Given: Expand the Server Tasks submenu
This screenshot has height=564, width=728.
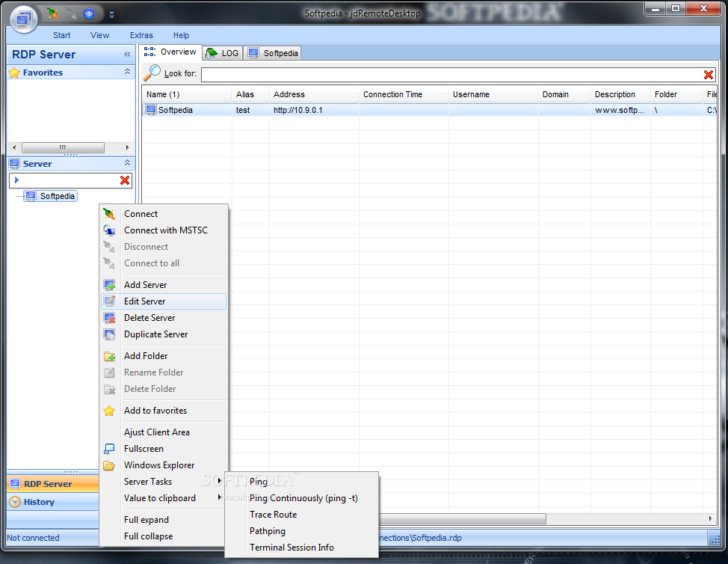Looking at the screenshot, I should (164, 481).
